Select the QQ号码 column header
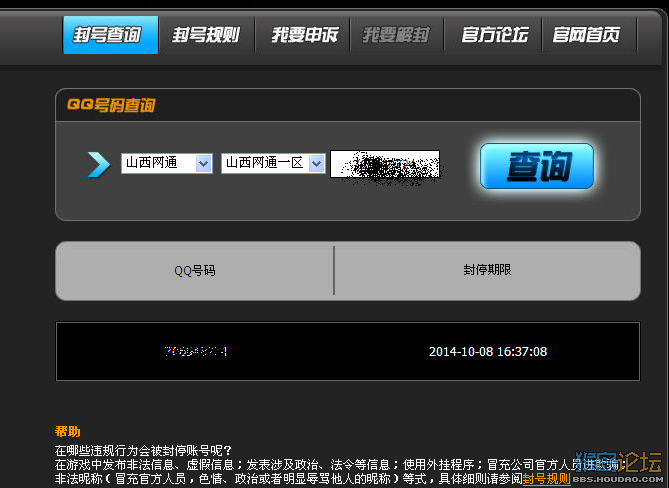 point(195,270)
